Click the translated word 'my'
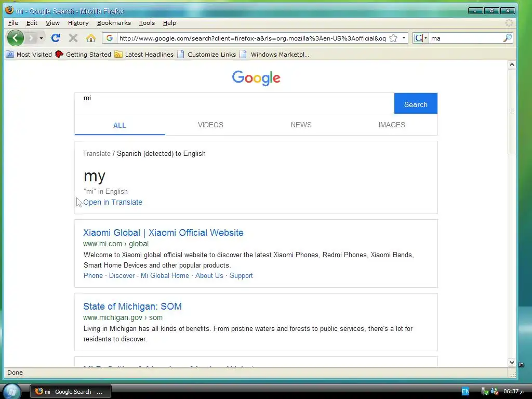Screen dimensions: 532x399 (x=95, y=176)
